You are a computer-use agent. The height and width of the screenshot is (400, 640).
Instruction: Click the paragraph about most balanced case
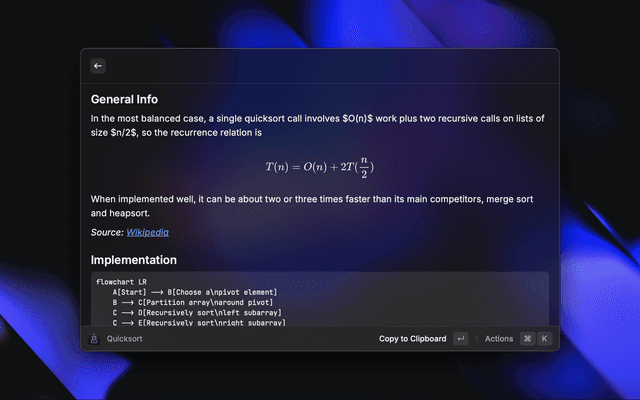(x=317, y=125)
